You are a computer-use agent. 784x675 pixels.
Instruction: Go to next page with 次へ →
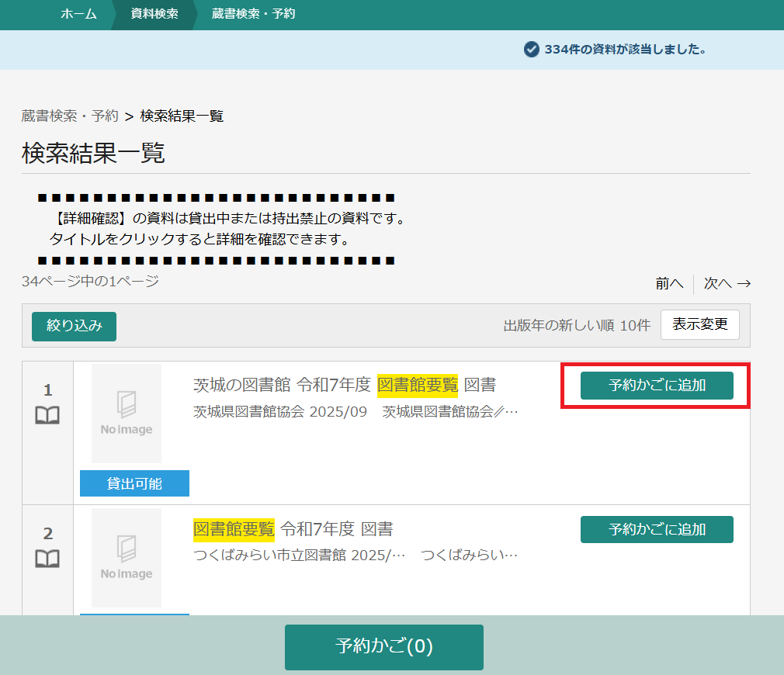click(727, 284)
